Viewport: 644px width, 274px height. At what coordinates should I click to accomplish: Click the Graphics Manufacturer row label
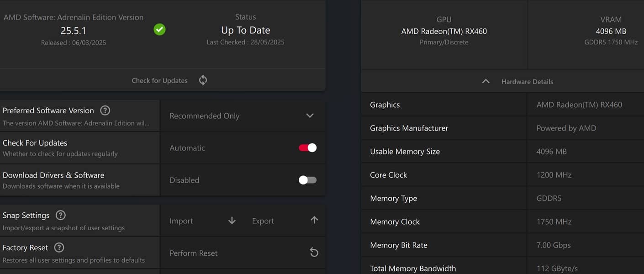[409, 128]
